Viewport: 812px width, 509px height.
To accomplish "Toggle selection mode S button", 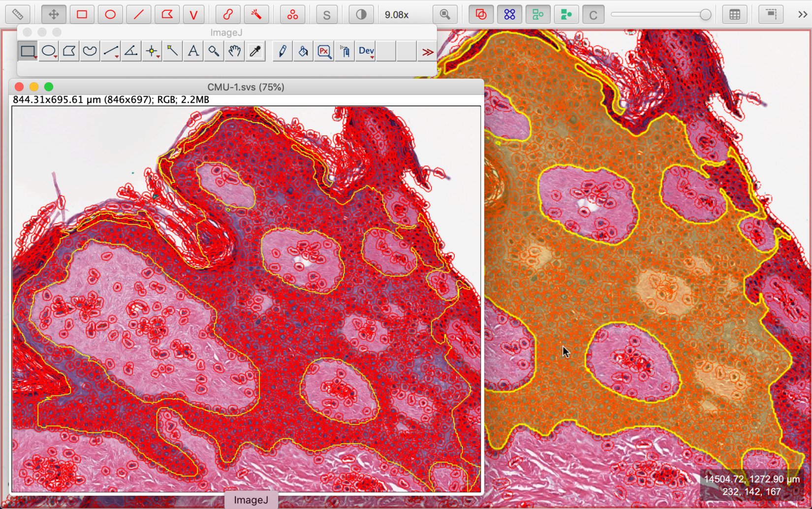I will tap(326, 14).
